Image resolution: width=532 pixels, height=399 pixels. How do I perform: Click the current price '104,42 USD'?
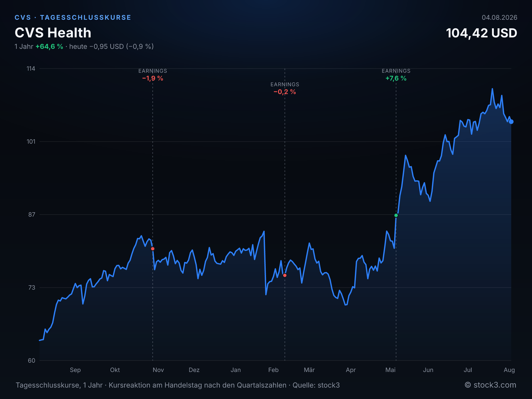click(481, 33)
